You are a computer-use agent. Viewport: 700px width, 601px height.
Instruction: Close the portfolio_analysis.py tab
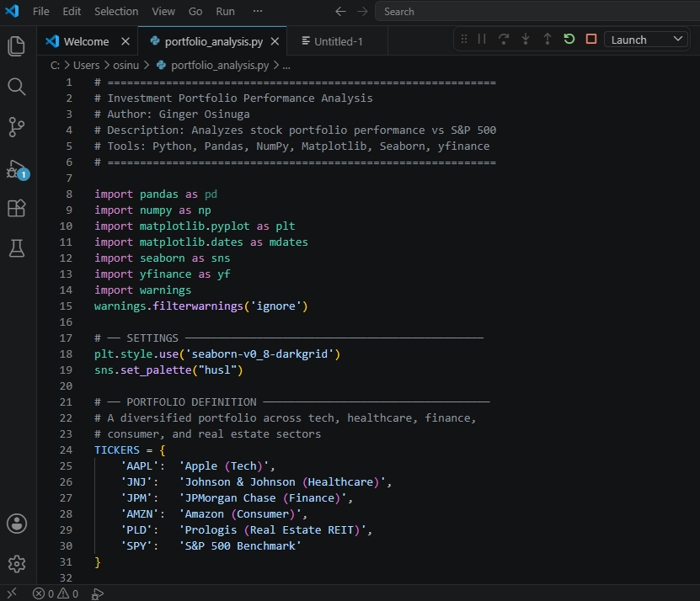(275, 41)
